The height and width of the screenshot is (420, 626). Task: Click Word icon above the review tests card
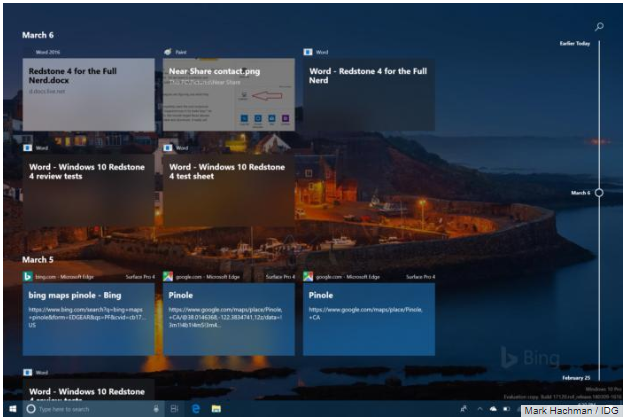point(28,148)
